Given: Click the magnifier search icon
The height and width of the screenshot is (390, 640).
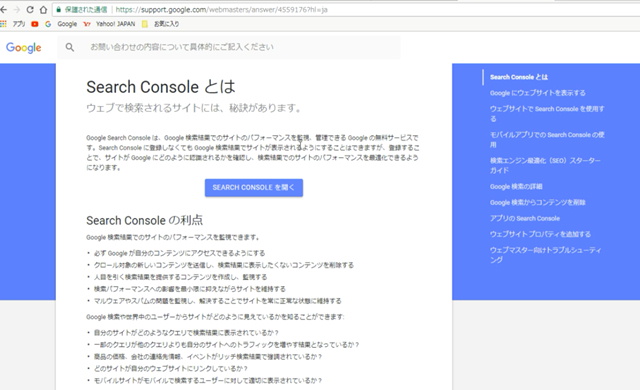Looking at the screenshot, I should click(70, 47).
